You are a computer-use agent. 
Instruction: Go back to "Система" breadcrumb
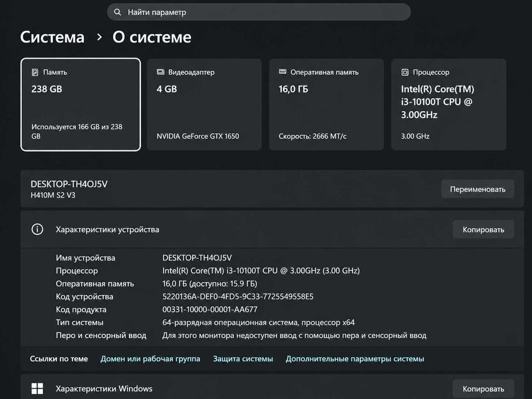52,37
